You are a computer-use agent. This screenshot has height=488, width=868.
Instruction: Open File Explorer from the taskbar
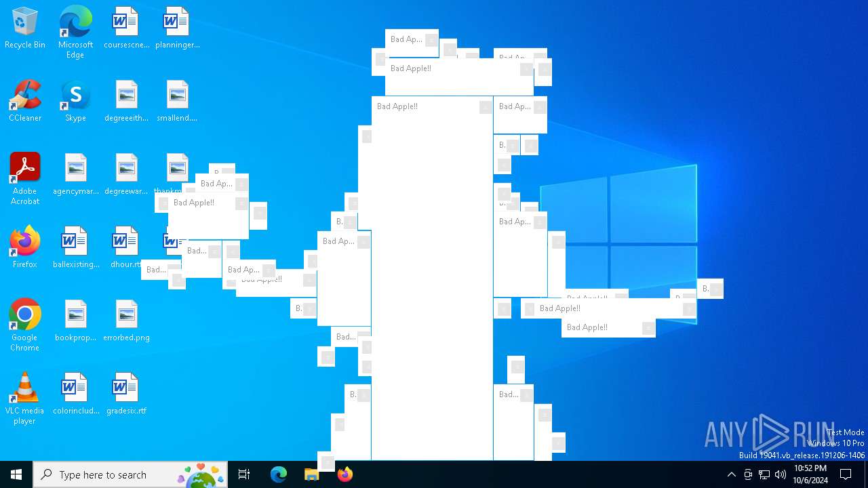pos(311,474)
